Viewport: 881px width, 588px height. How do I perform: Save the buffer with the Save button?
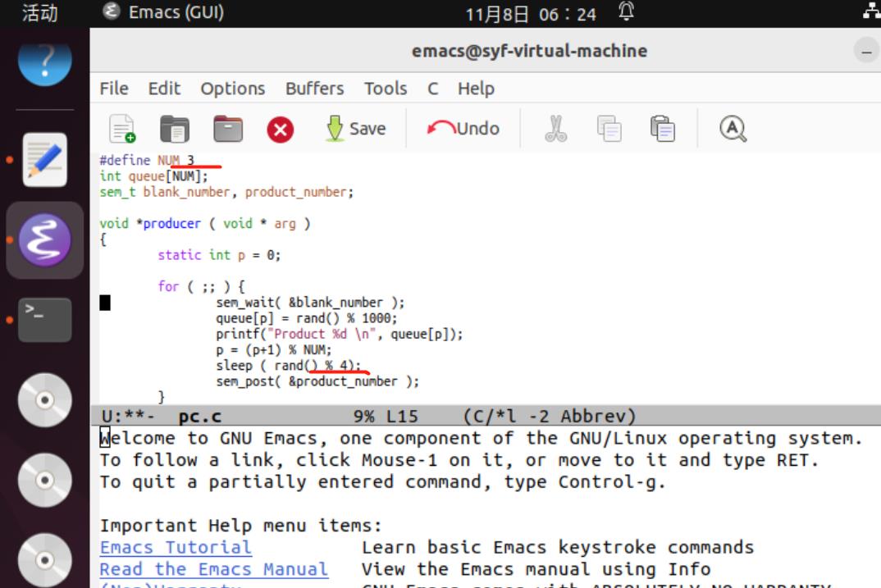pyautogui.click(x=356, y=129)
